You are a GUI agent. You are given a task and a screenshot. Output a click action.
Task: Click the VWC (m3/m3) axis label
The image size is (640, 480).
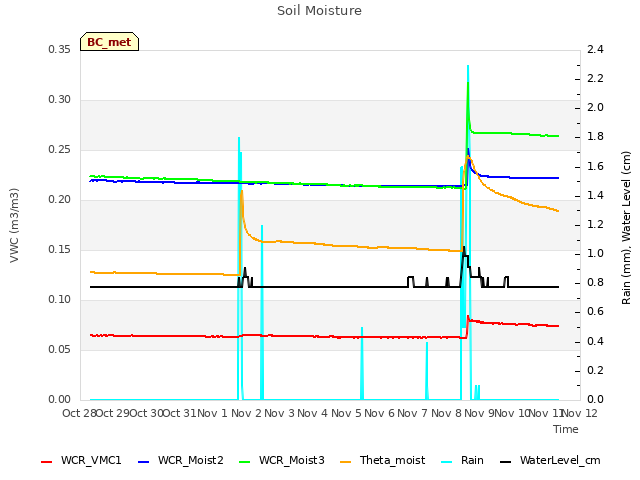click(14, 225)
